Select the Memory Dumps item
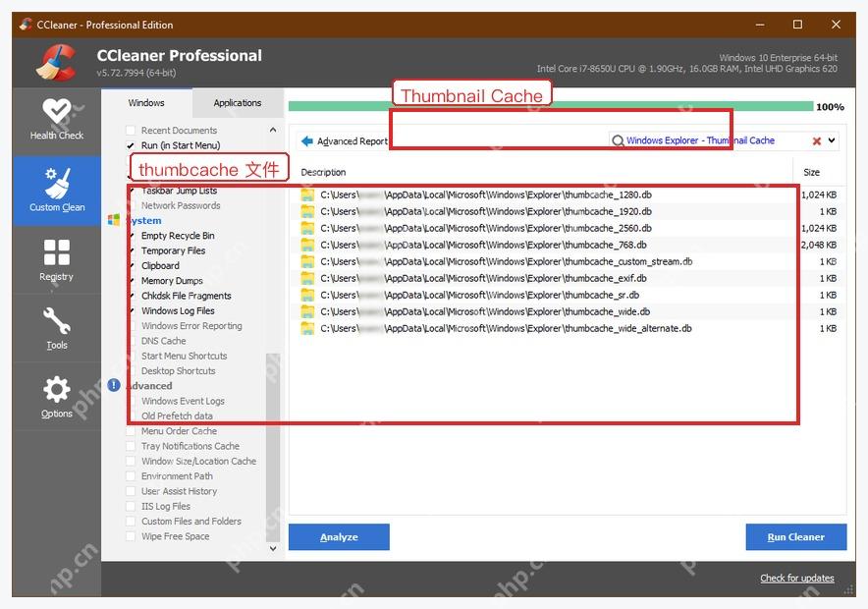This screenshot has width=868, height=609. [x=172, y=281]
